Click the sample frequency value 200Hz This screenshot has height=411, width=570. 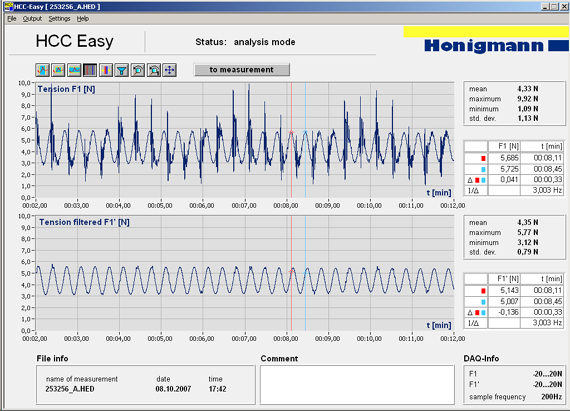551,397
